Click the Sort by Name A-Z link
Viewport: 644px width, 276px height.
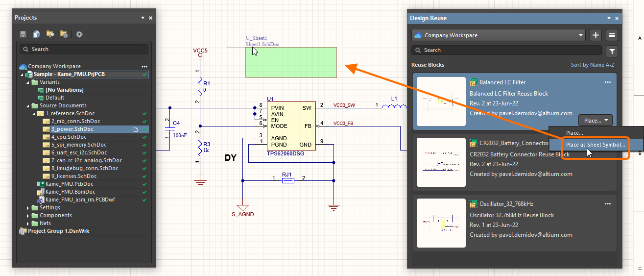(592, 65)
